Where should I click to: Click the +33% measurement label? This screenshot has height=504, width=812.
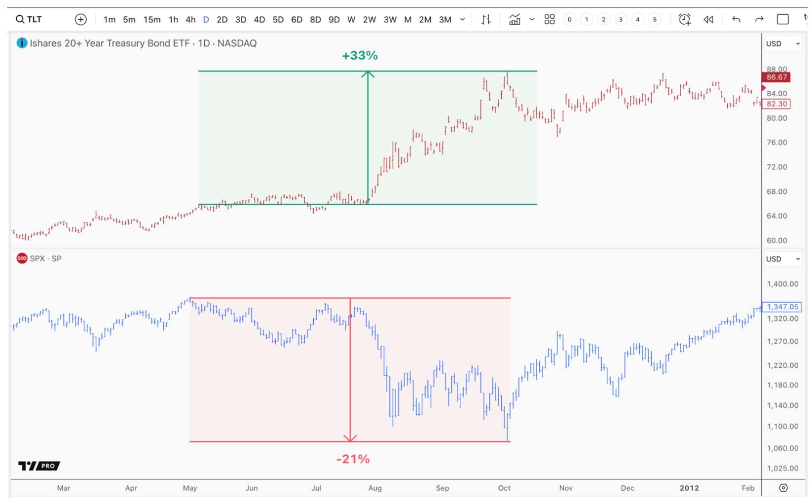360,56
